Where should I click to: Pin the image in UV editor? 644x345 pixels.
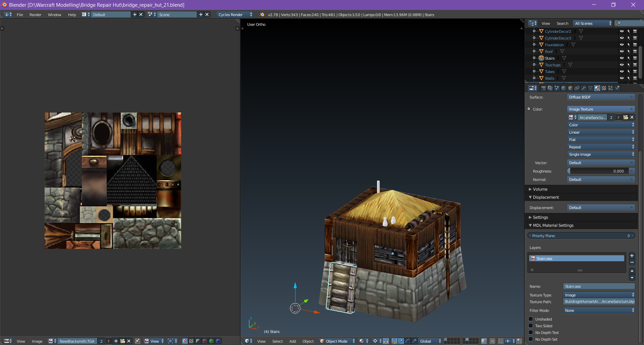click(138, 341)
